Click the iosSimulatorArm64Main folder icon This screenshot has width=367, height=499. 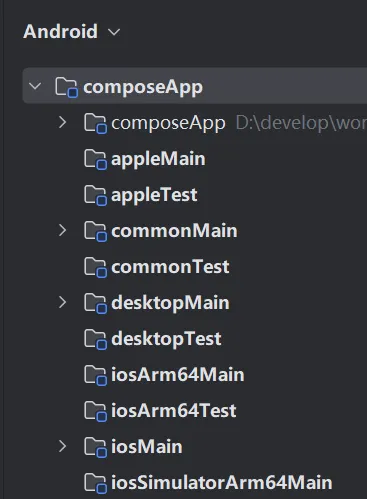coord(95,483)
